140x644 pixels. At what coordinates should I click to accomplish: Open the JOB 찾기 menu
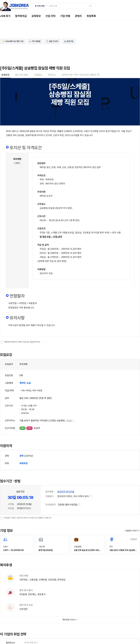click(5, 16)
